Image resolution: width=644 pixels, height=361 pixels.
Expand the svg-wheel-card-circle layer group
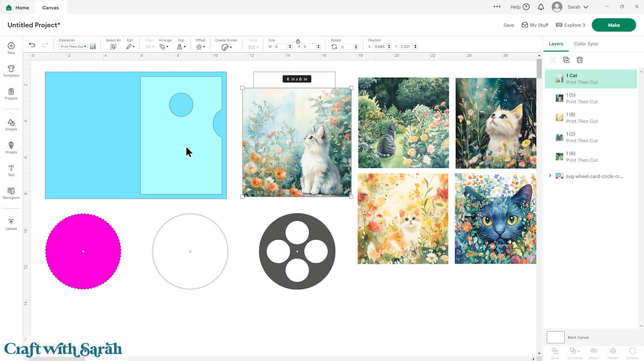point(550,176)
